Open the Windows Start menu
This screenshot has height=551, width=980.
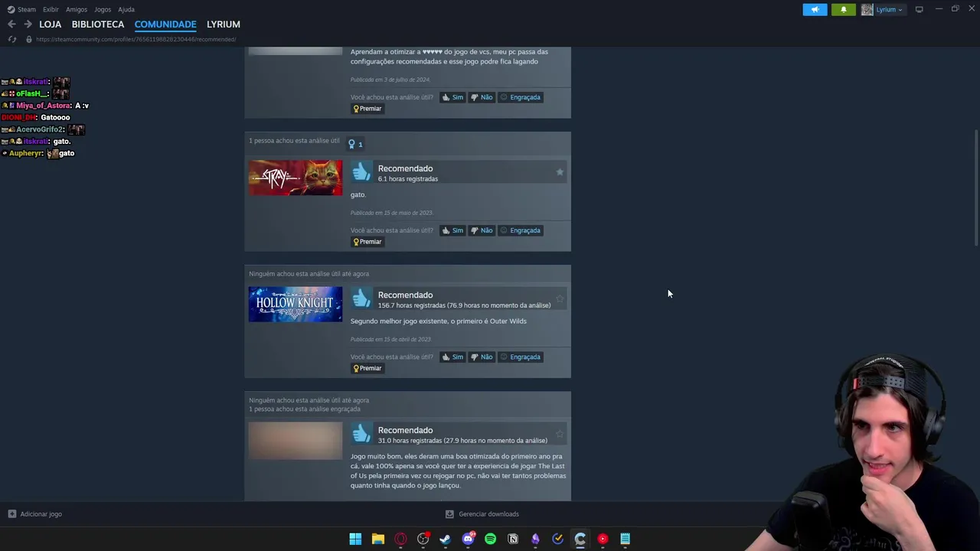(355, 539)
